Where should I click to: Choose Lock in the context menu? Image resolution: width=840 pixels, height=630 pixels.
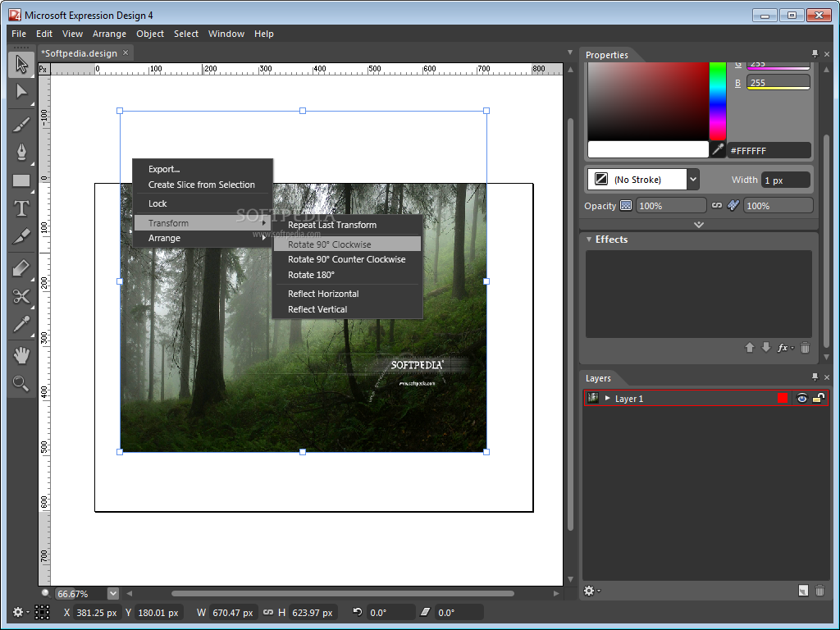[x=203, y=203]
